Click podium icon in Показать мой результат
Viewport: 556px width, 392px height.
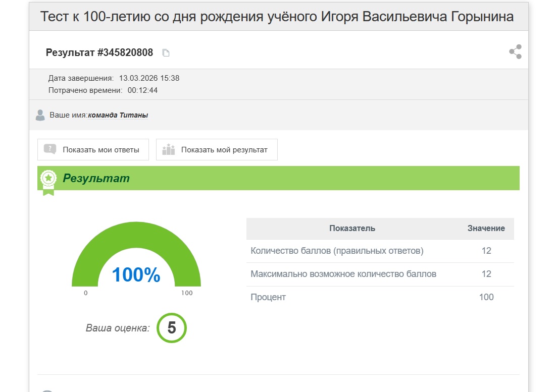pyautogui.click(x=168, y=149)
